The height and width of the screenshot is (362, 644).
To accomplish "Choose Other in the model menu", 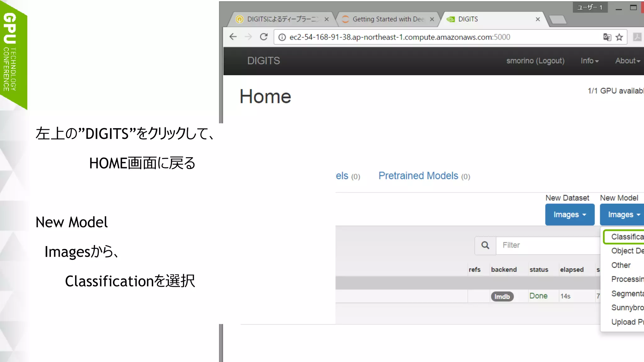I will tap(621, 265).
